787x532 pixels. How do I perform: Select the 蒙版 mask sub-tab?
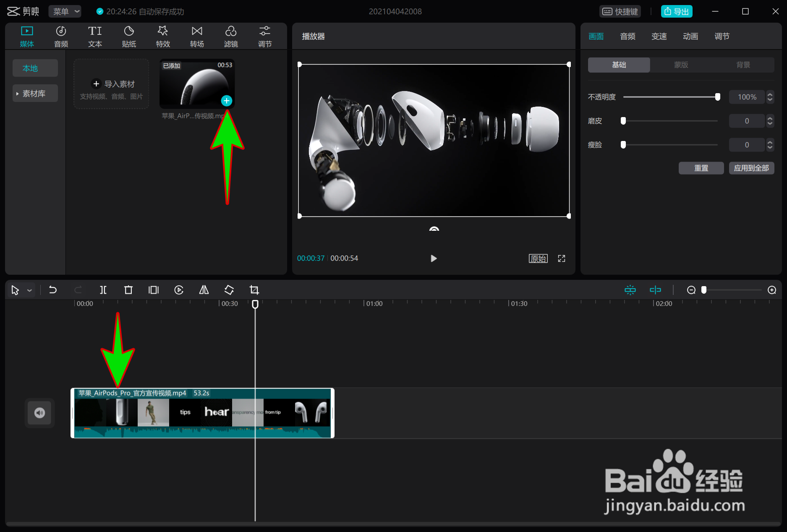pos(681,65)
